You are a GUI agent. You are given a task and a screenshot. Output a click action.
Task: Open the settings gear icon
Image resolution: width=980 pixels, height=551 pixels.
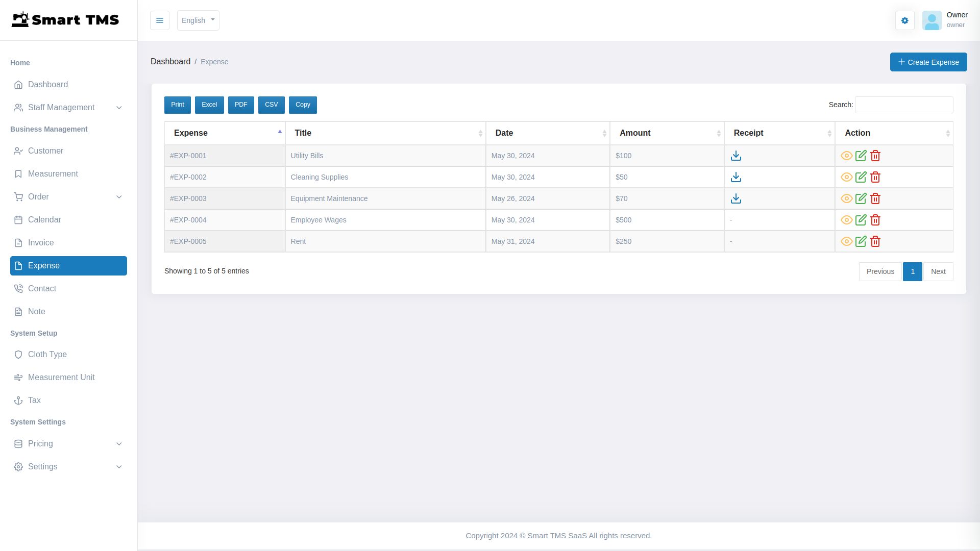click(904, 20)
